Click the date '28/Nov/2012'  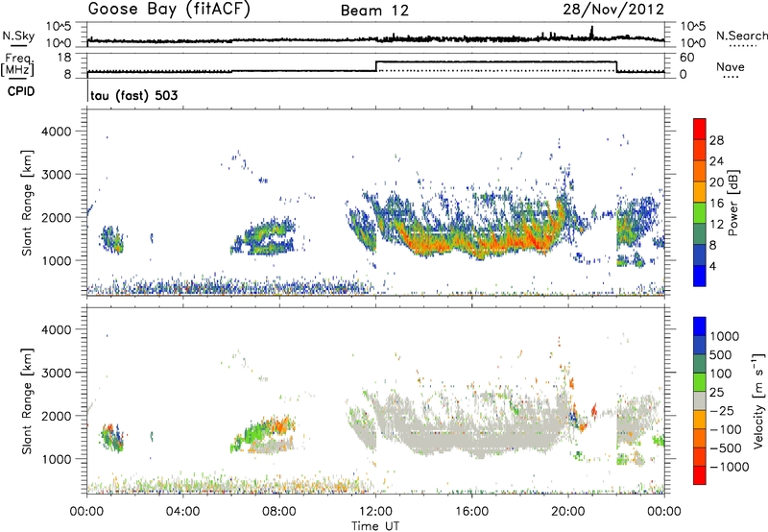(613, 9)
